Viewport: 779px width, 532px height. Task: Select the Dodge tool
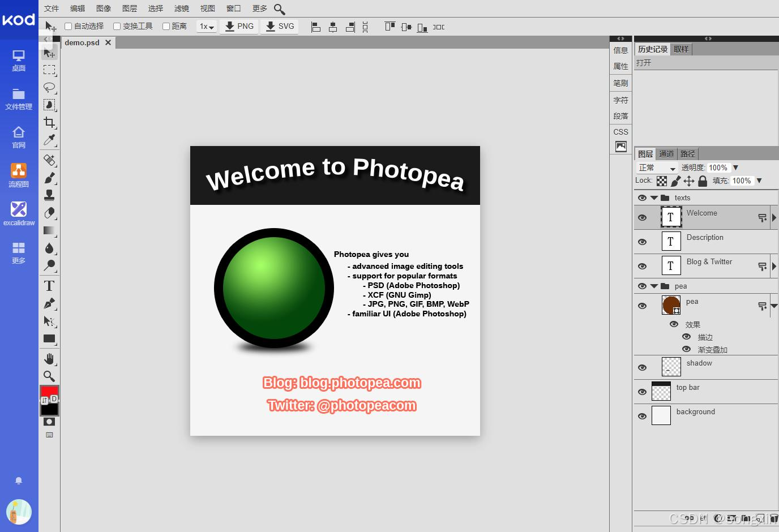tap(49, 265)
